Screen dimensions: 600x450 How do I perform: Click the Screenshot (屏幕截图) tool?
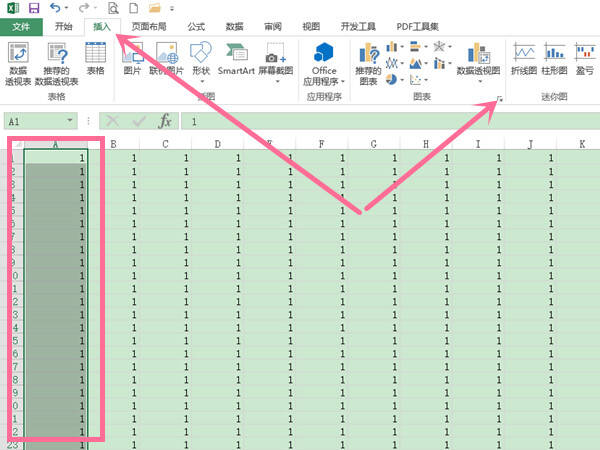[276, 61]
